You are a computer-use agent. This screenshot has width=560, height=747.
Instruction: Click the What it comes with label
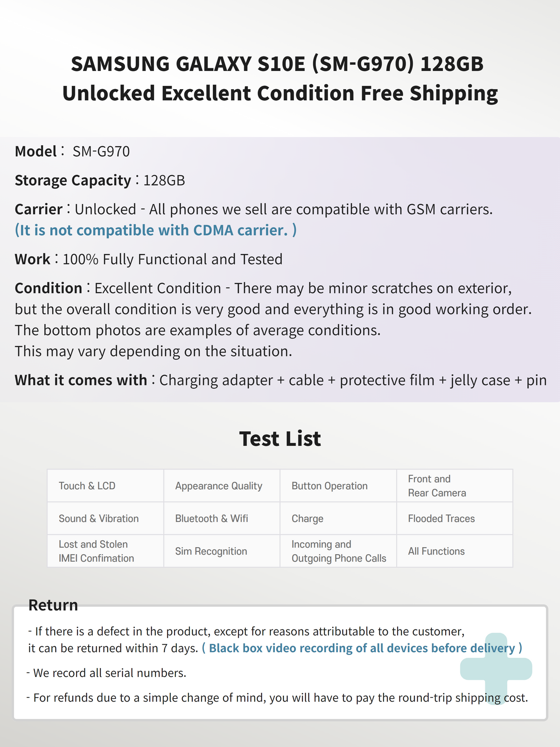(x=81, y=380)
